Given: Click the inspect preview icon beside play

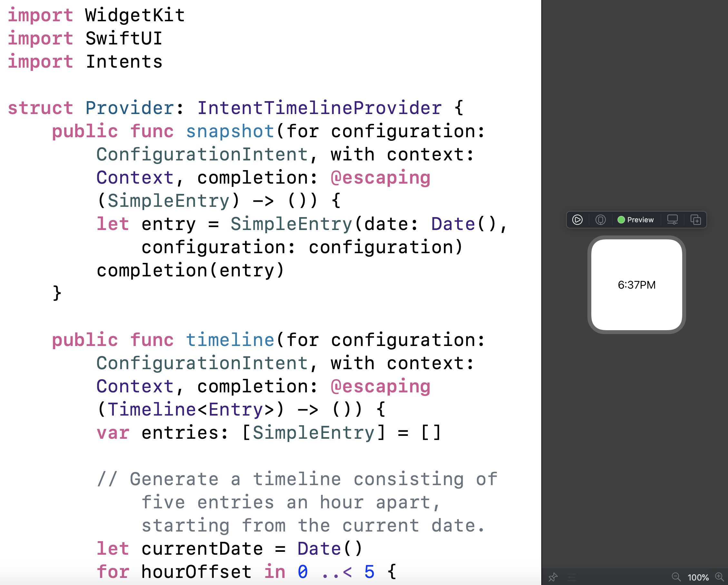Looking at the screenshot, I should (x=600, y=220).
